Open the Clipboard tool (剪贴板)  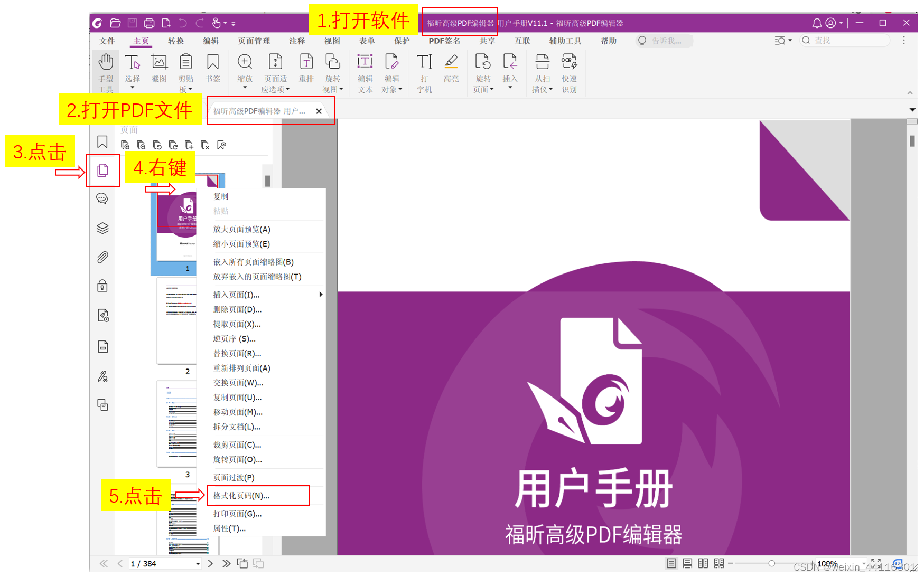[x=186, y=73]
